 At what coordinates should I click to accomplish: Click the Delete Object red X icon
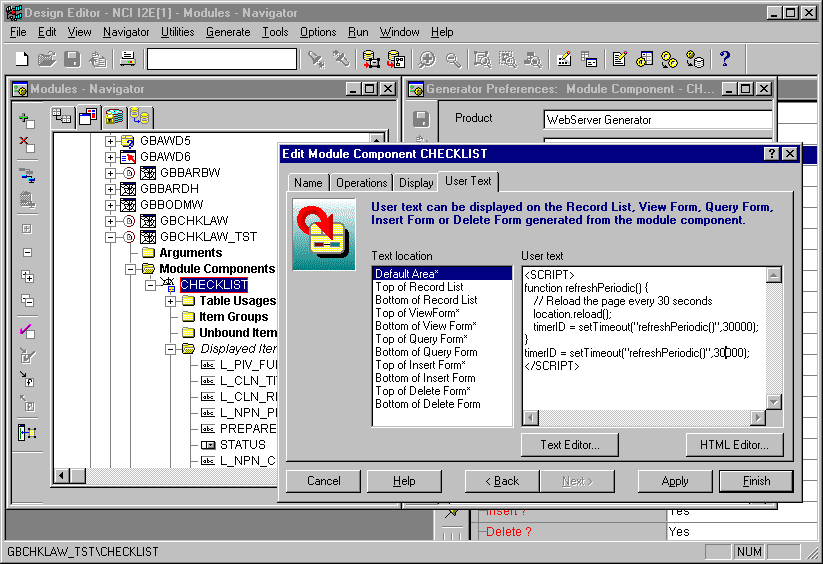tap(27, 144)
